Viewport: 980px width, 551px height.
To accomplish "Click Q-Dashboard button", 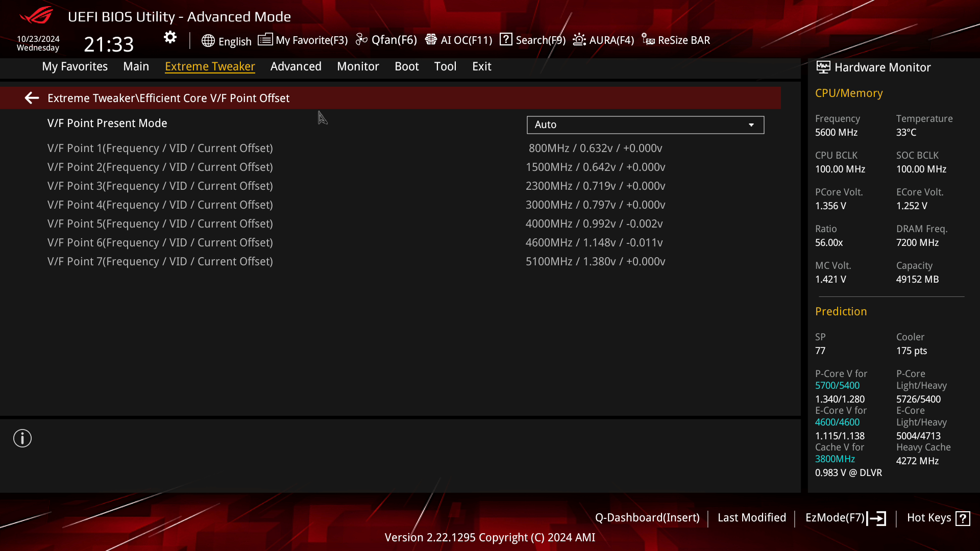I will 647,517.
